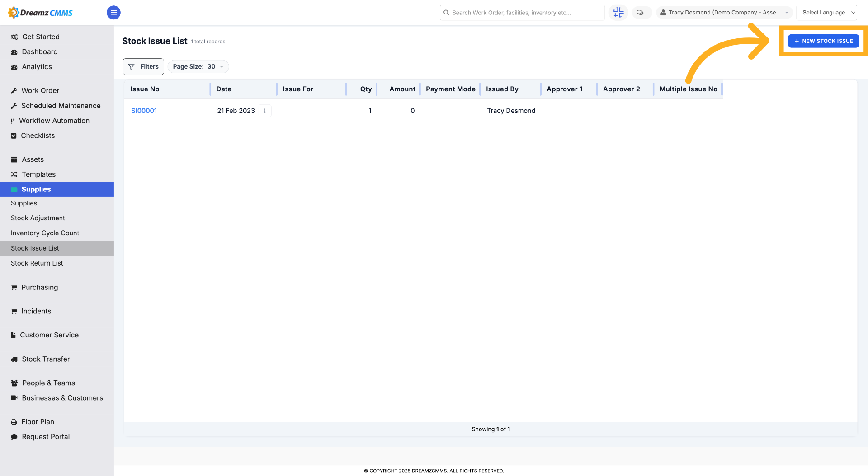Click the Tracy Desmond issued-by cell
This screenshot has height=476, width=868.
[x=511, y=111]
